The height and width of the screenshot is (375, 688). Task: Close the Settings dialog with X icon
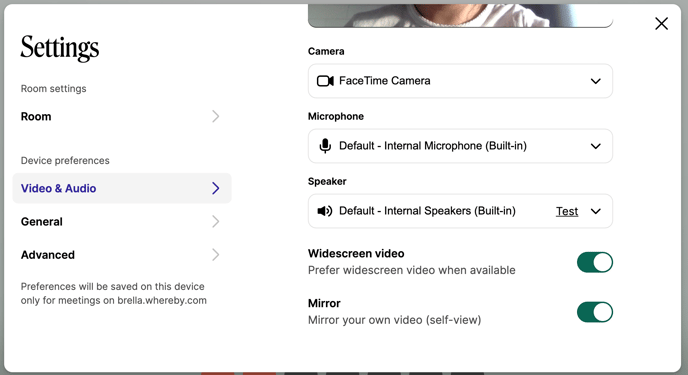coord(661,24)
